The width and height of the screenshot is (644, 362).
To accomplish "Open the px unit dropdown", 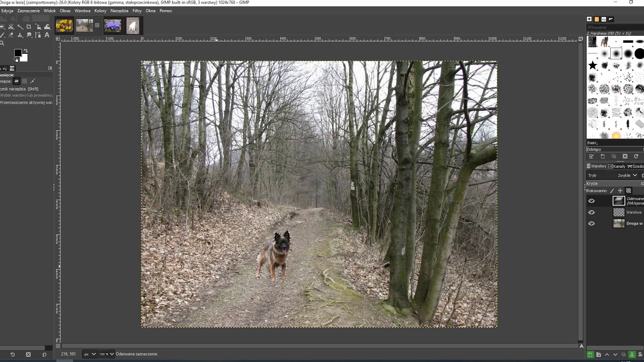I will 89,354.
